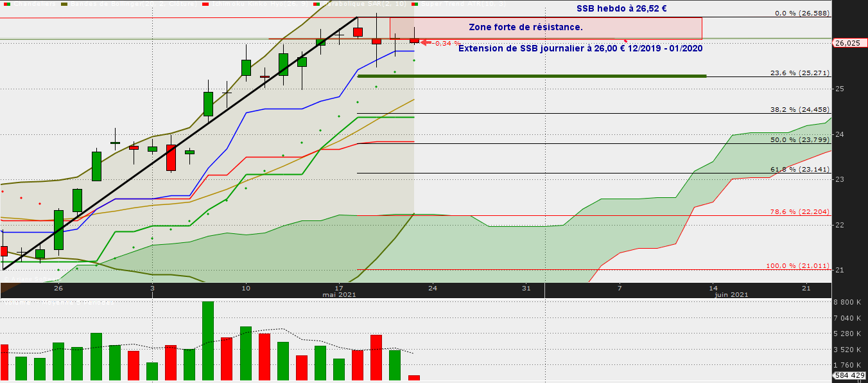Click the 23,6 % Fibonacci level label
Screen dimensions: 868x383
(799, 73)
